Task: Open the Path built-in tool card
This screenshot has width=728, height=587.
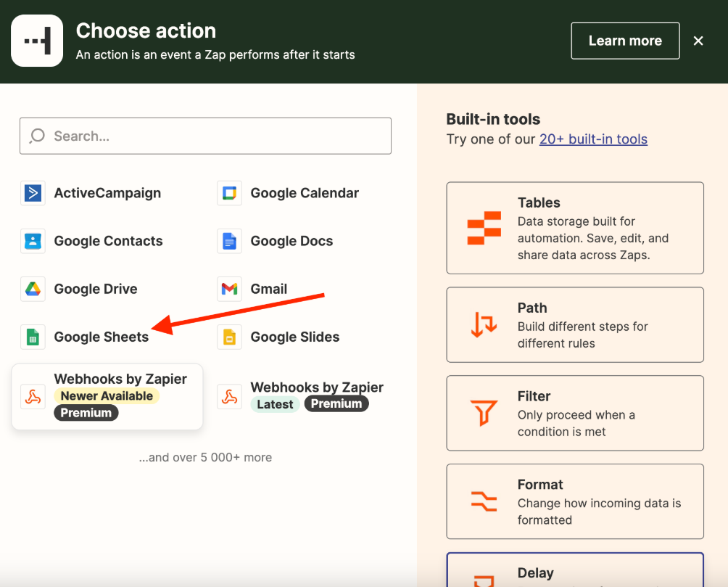Action: click(x=574, y=325)
